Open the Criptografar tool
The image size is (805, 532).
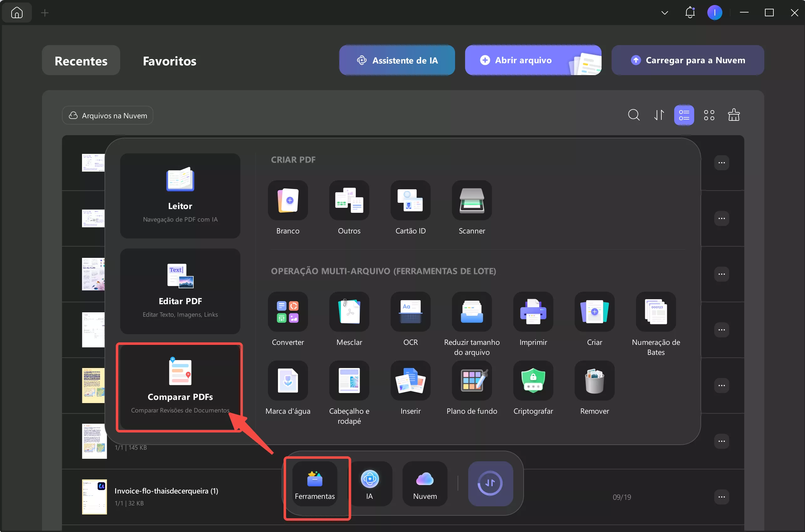pyautogui.click(x=533, y=381)
